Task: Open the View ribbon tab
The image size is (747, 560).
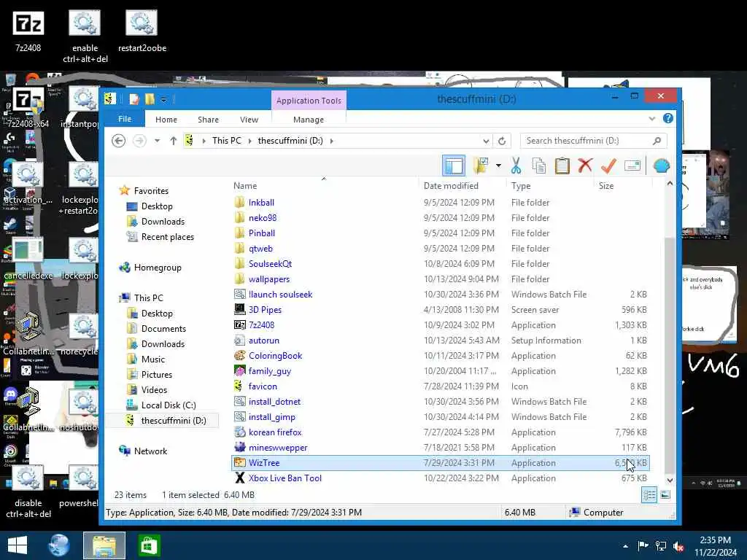Action: 249,120
